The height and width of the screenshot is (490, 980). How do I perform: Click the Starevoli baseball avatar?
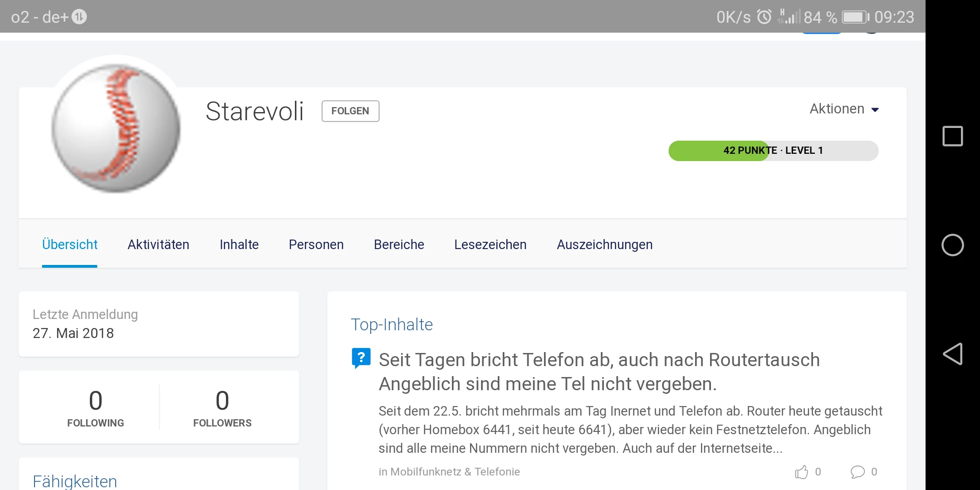click(x=116, y=128)
